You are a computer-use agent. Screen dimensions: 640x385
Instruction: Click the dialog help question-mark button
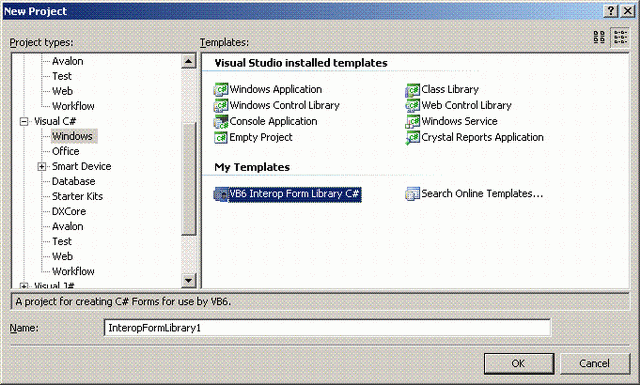pyautogui.click(x=611, y=11)
